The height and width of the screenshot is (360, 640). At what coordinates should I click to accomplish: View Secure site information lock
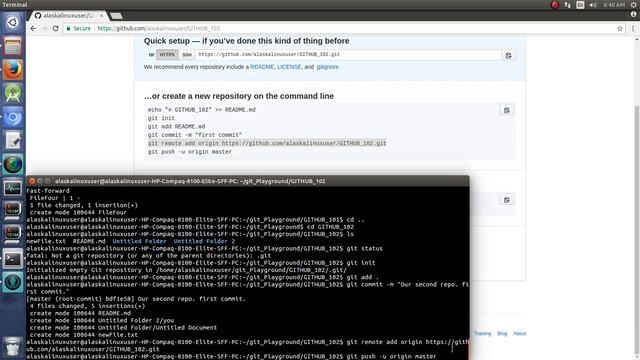[x=78, y=29]
